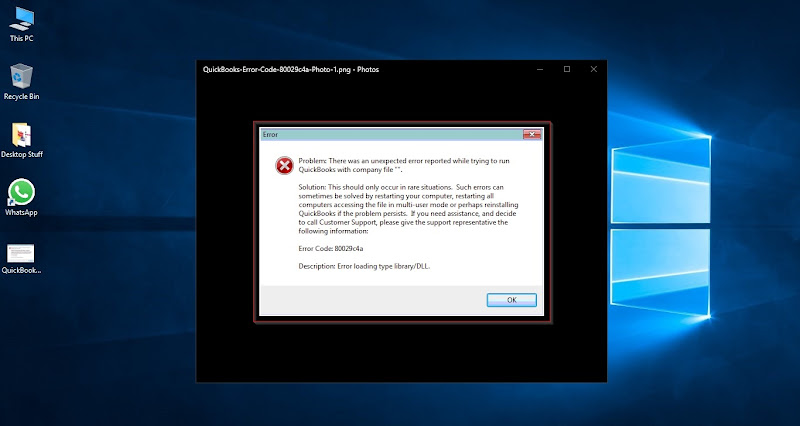
Task: Click OK in the Error dialog
Action: point(511,300)
